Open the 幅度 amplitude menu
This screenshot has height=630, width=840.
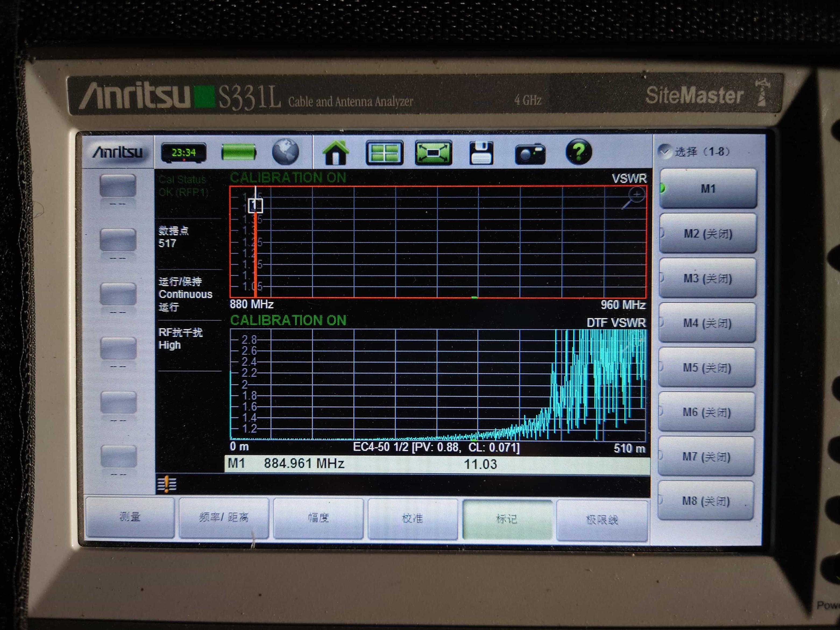[318, 518]
